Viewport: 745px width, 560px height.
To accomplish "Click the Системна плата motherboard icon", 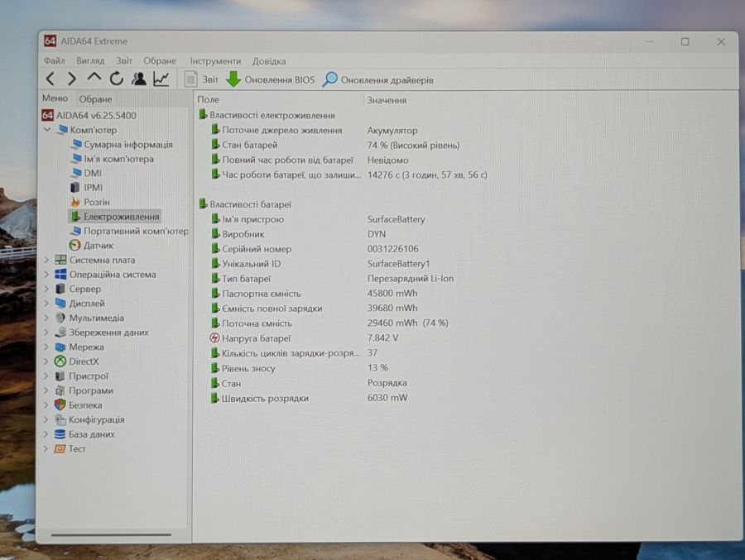I will pos(60,260).
